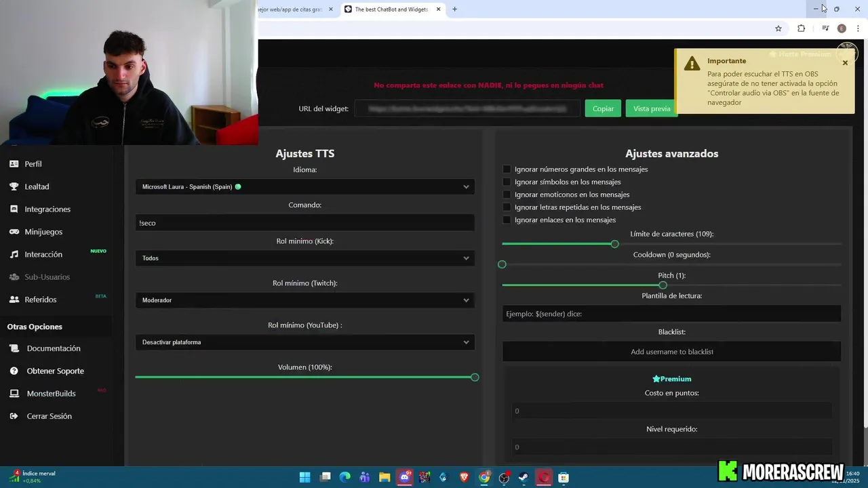Open the Integraciones menu item

[47, 209]
